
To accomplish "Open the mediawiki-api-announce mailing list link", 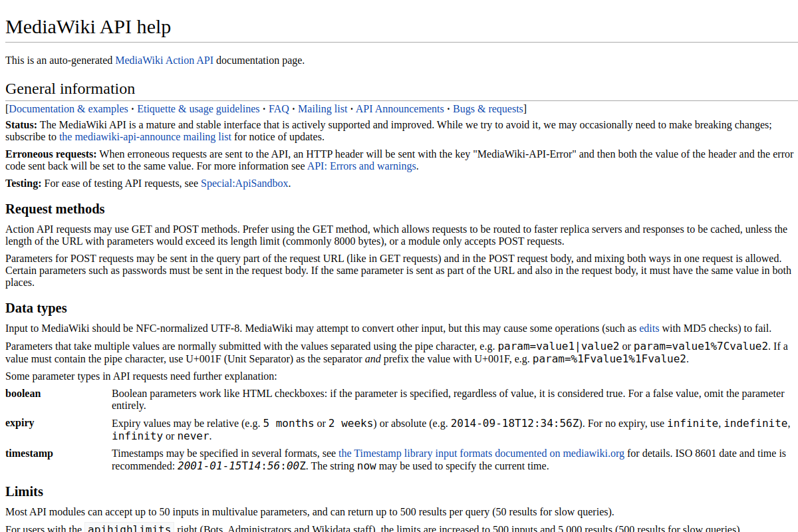I will (145, 136).
